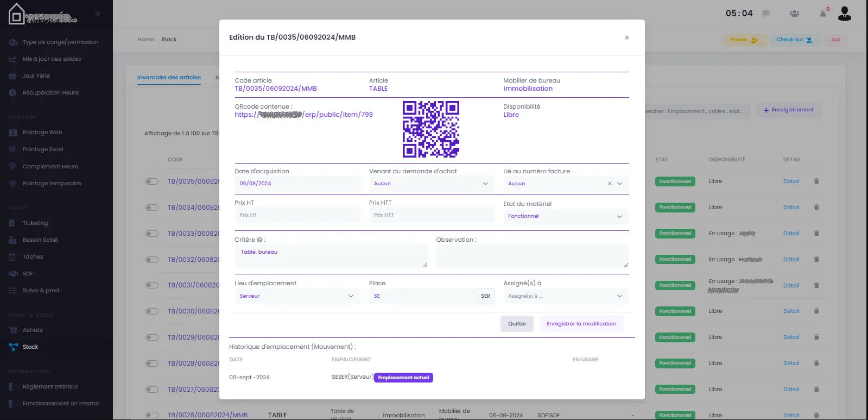
Task: Open the users group icon in header
Action: (x=794, y=14)
